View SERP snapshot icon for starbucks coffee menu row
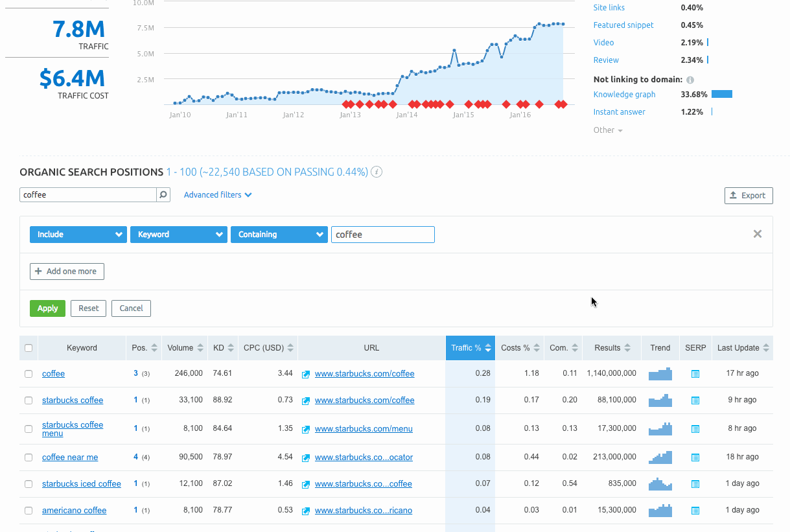The height and width of the screenshot is (532, 790). click(695, 429)
